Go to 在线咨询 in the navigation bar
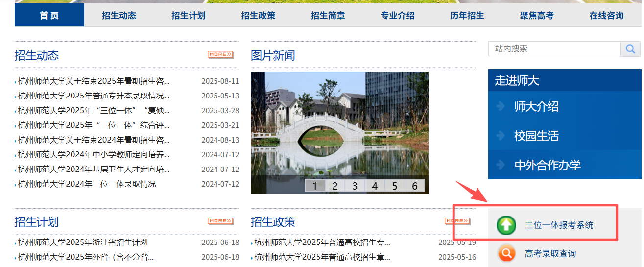Viewport: 644px width, 267px height. click(x=606, y=16)
